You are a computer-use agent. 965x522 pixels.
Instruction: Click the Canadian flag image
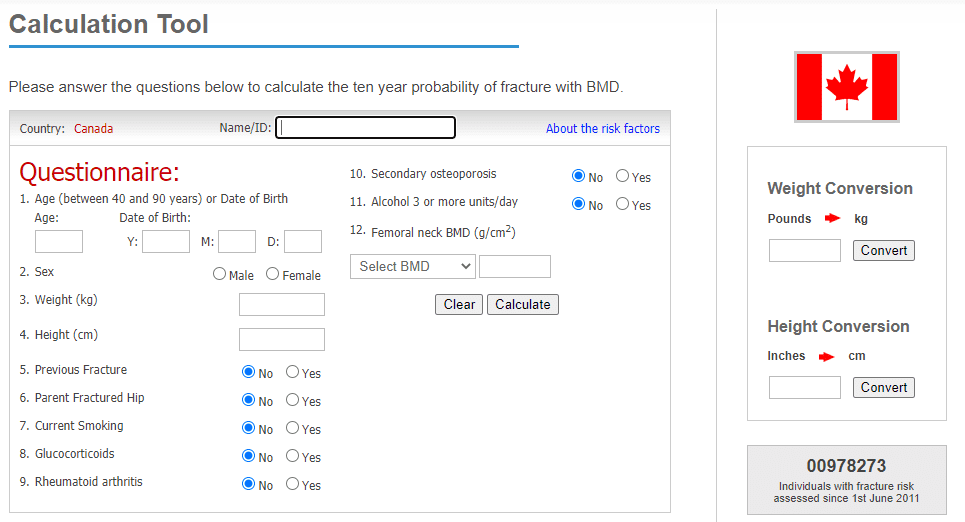847,87
